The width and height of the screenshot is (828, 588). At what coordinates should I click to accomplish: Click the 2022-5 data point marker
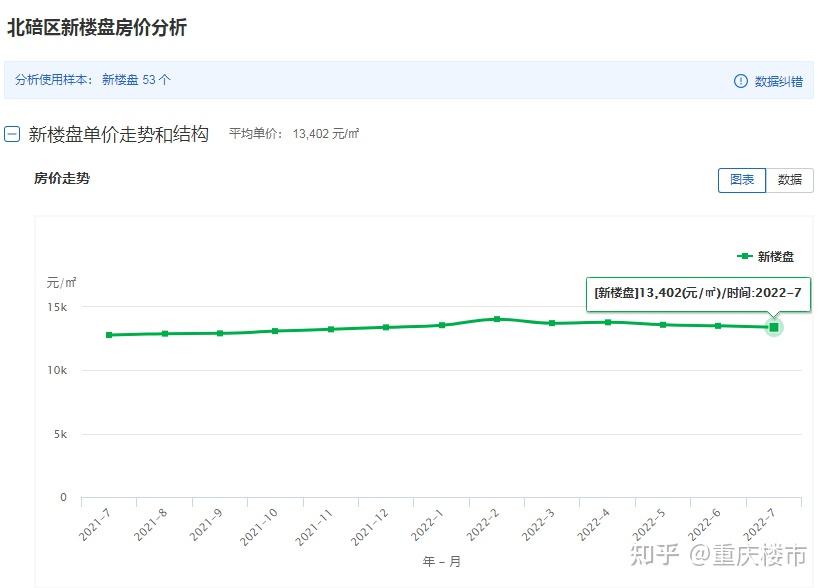663,325
